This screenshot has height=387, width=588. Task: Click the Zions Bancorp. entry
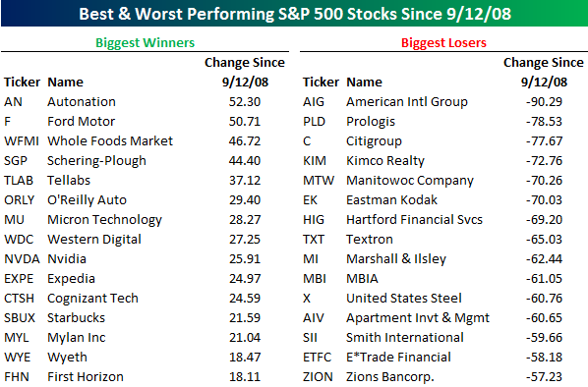click(390, 377)
